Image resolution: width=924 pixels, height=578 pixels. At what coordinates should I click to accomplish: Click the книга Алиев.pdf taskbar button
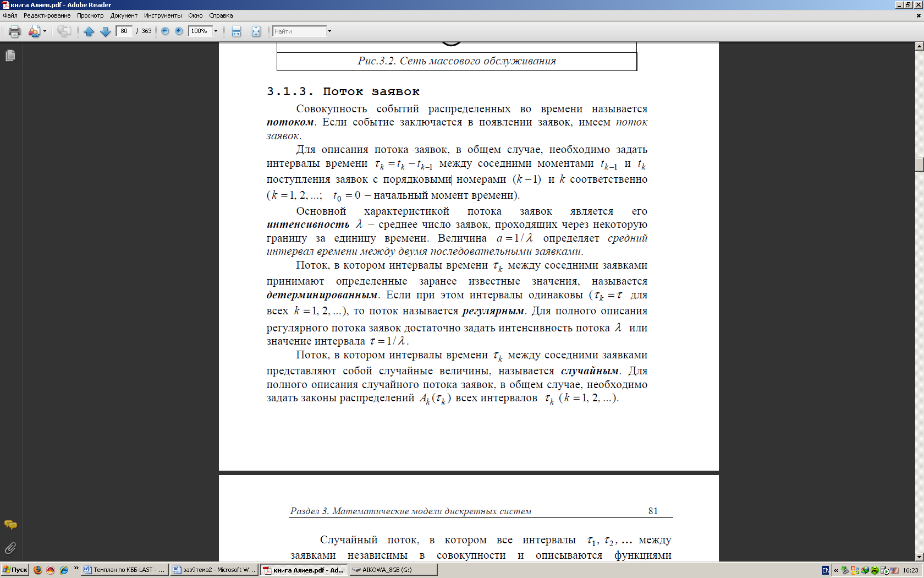click(304, 570)
